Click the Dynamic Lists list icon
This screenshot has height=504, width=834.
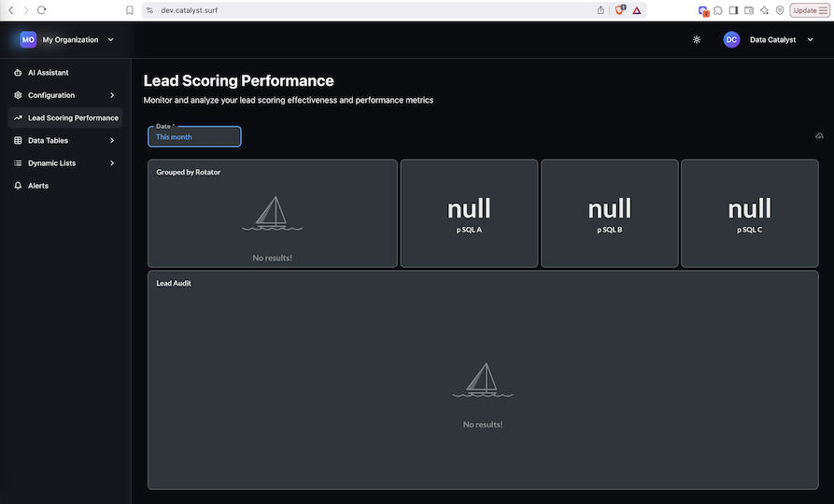(x=18, y=163)
